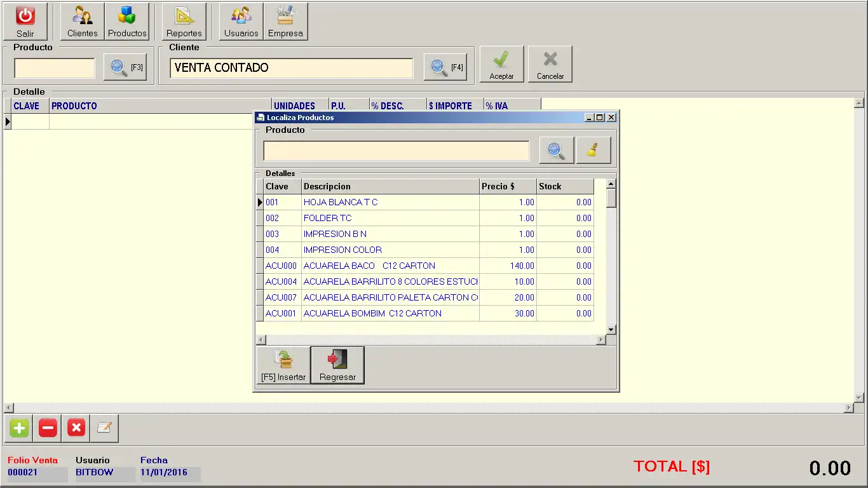Click the Clave column header in the dialog

tap(282, 186)
